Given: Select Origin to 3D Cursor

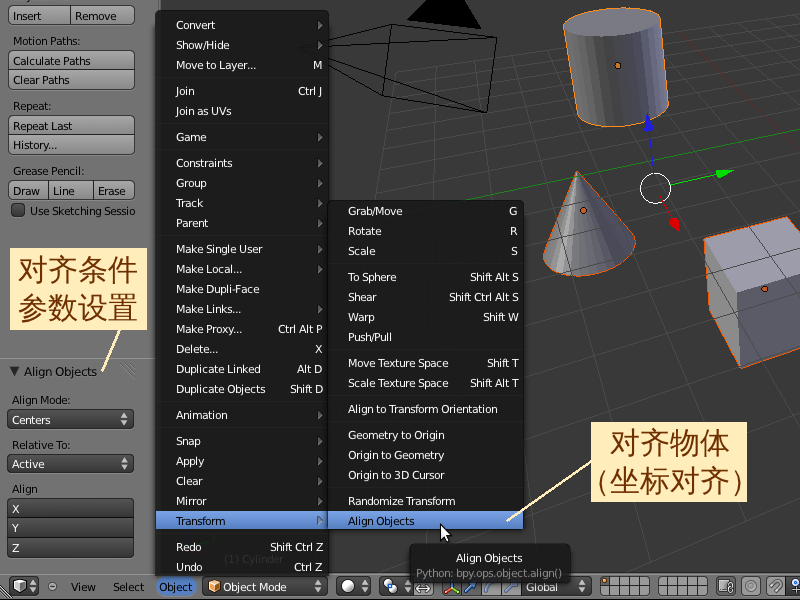Looking at the screenshot, I should tap(426, 475).
